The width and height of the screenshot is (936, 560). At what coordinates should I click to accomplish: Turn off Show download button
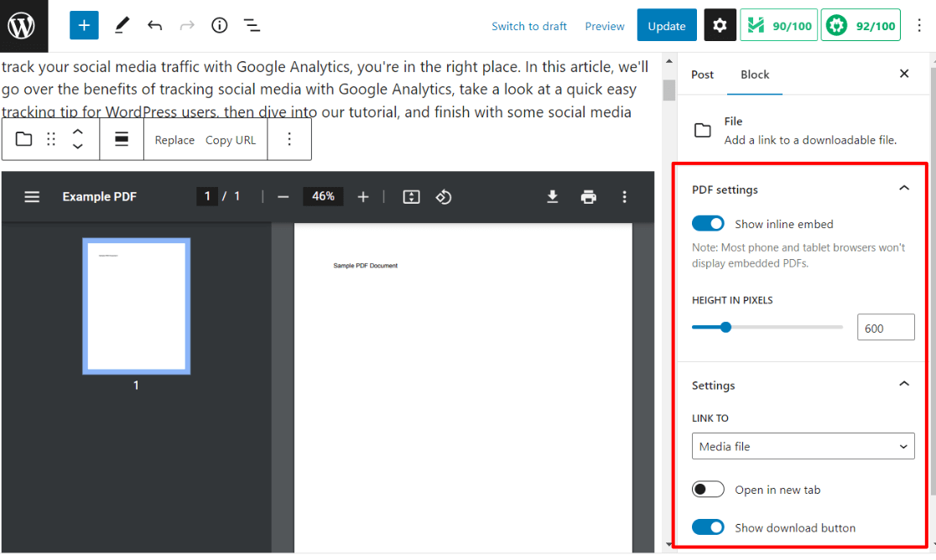708,527
